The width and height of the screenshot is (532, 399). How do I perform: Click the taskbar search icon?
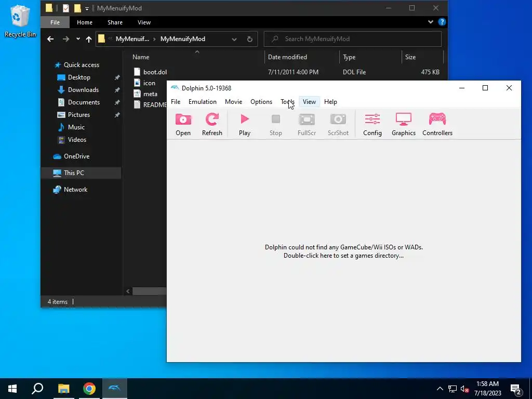pos(37,389)
